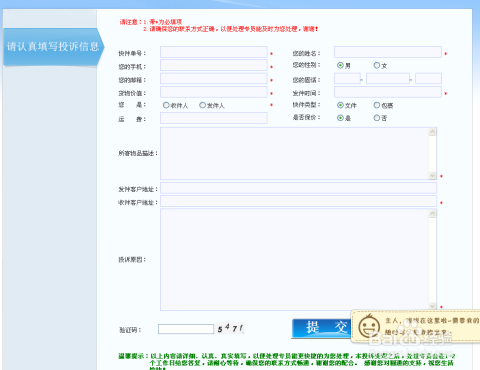This screenshot has height=370, width=480.
Task: Select the 包裹 parcel type radio button
Action: coord(377,105)
